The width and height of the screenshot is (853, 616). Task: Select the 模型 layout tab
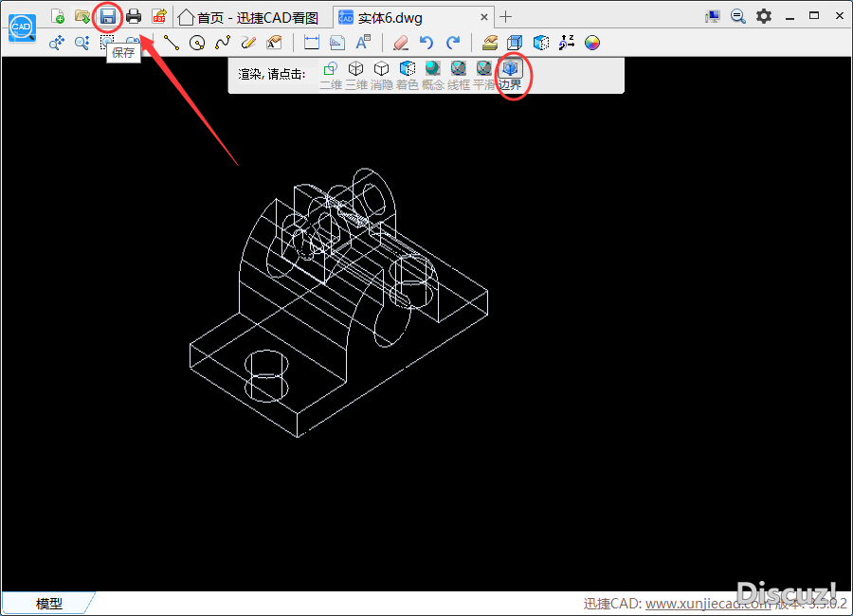coord(48,604)
